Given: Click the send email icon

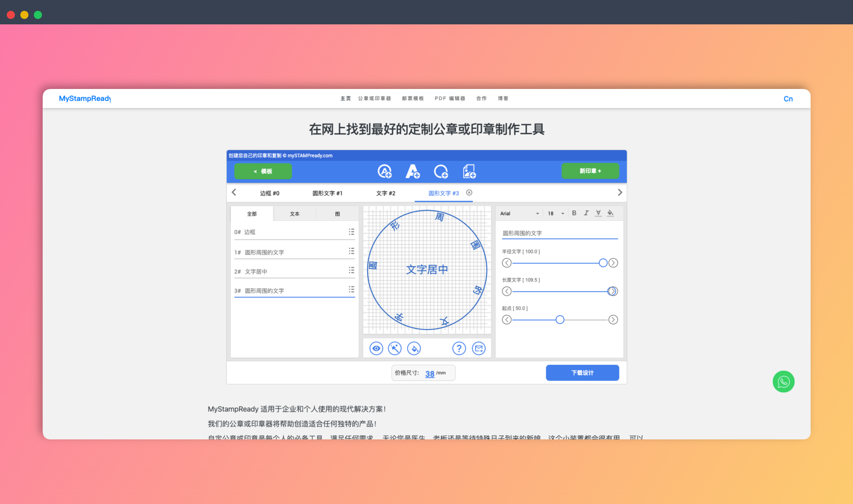Looking at the screenshot, I should point(479,348).
